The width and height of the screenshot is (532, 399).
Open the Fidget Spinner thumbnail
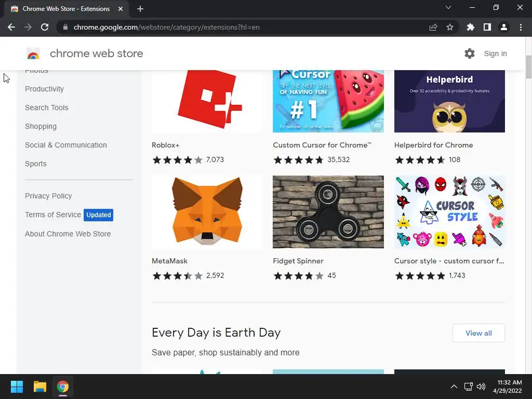328,212
